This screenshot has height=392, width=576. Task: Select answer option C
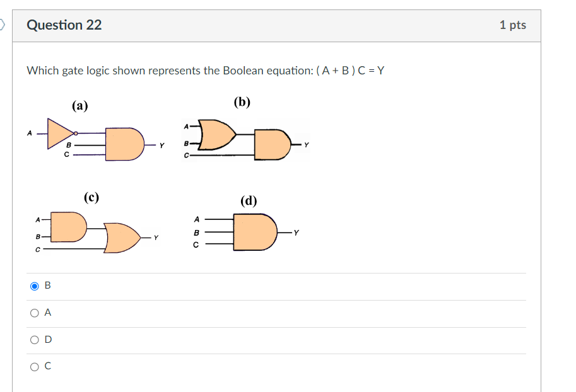point(33,366)
